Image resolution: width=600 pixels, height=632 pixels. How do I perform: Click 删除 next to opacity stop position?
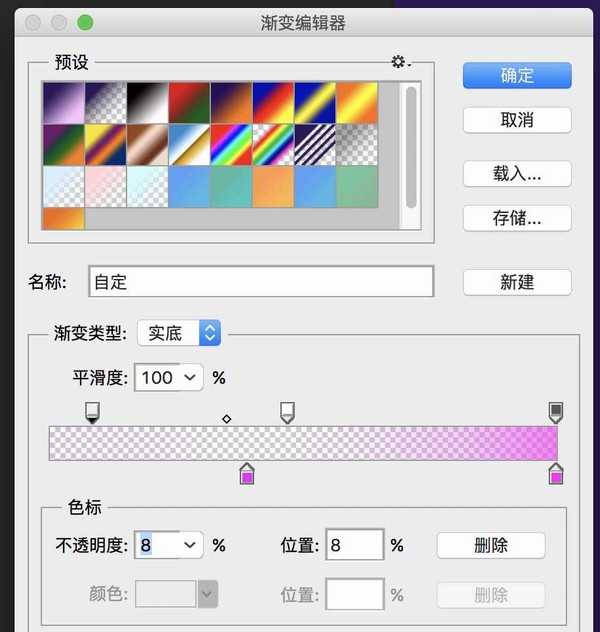[x=491, y=545]
